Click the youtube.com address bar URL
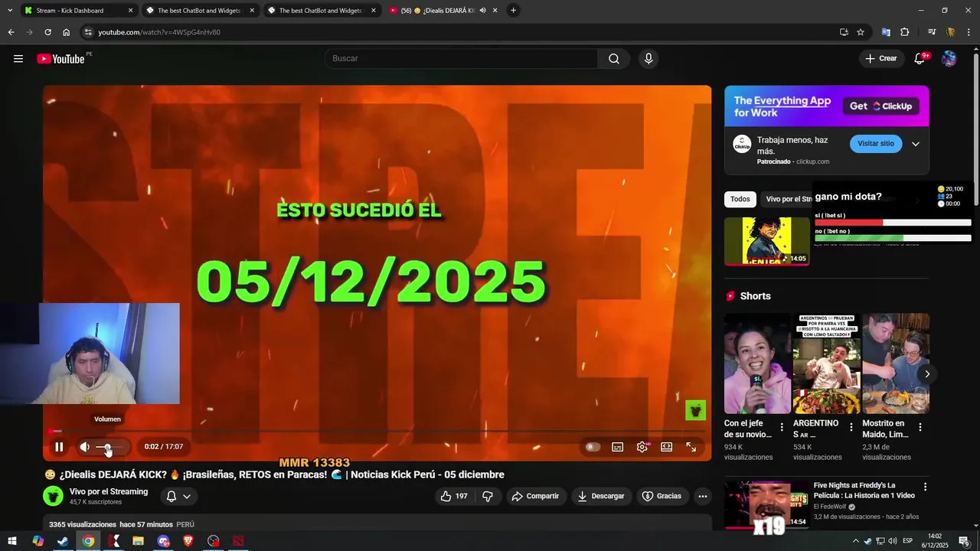The image size is (980, 551). click(159, 32)
